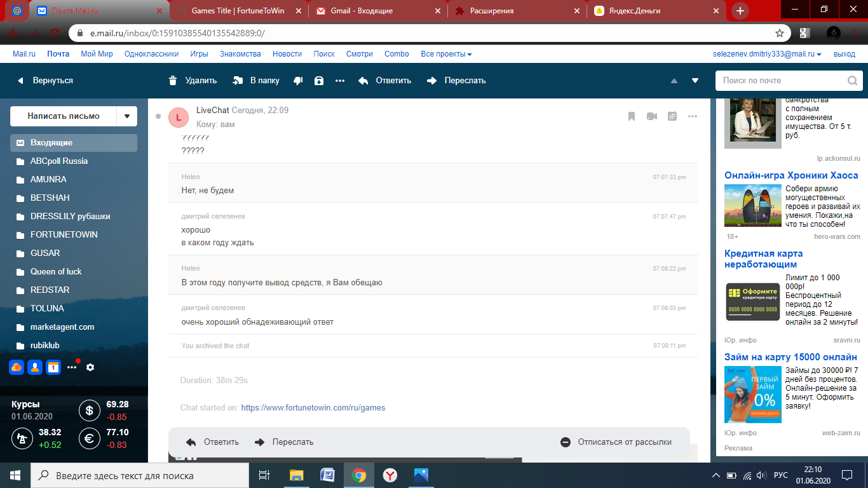Click browser address bar URL
The width and height of the screenshot is (868, 488).
pyautogui.click(x=178, y=33)
